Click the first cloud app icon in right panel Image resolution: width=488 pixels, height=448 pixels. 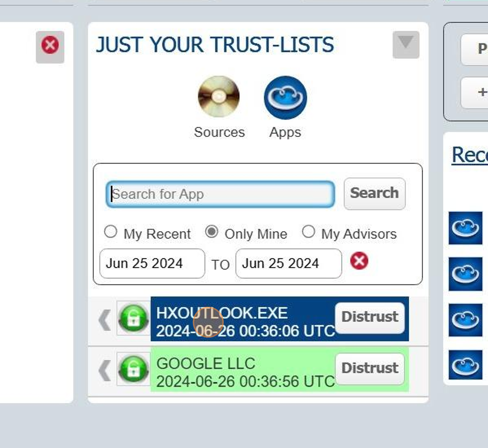[465, 228]
